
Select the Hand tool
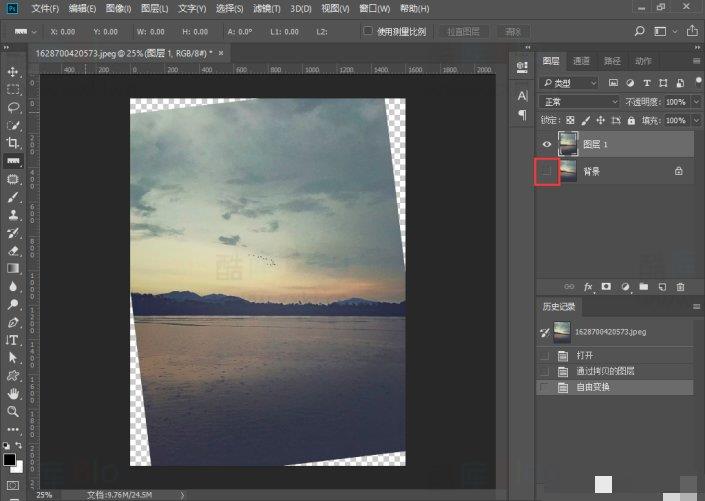(13, 393)
